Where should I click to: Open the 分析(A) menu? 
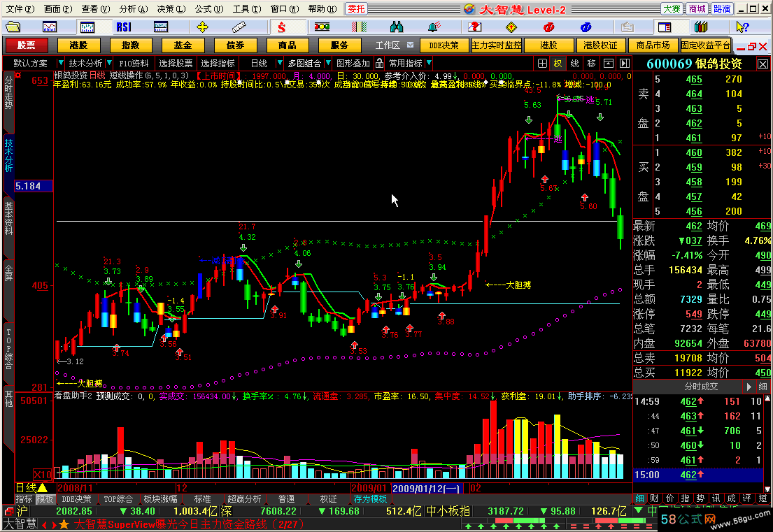point(133,9)
